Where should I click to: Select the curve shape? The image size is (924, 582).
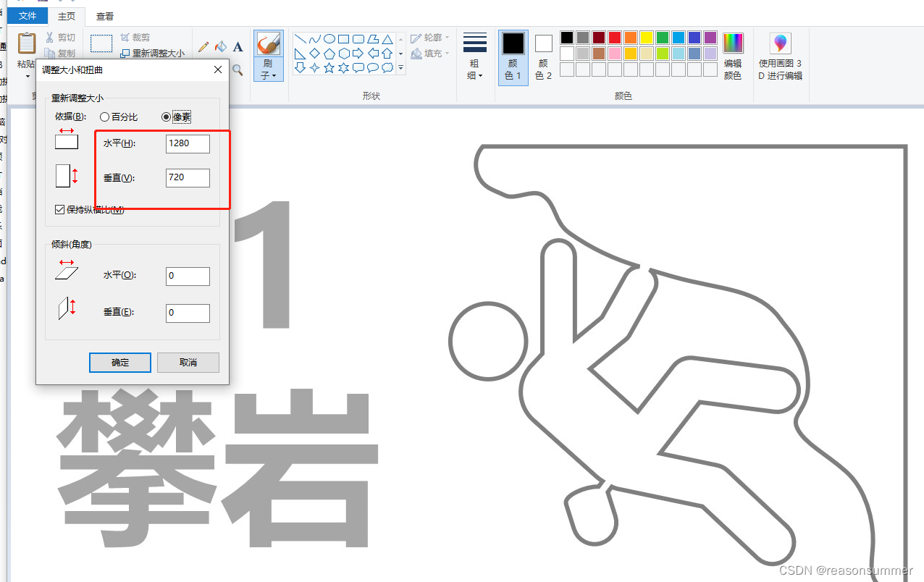[314, 39]
